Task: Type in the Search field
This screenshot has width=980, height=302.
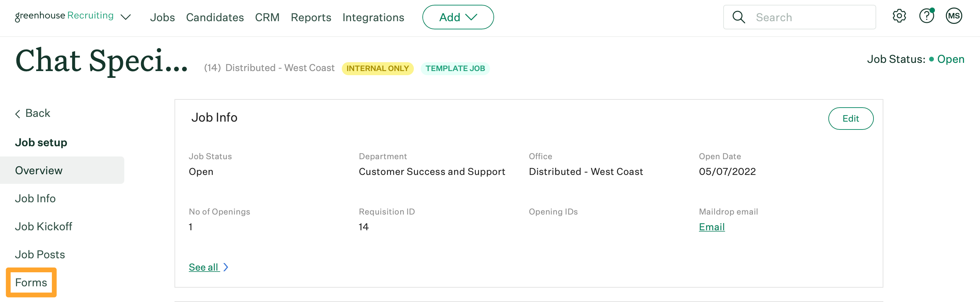Action: (x=810, y=17)
